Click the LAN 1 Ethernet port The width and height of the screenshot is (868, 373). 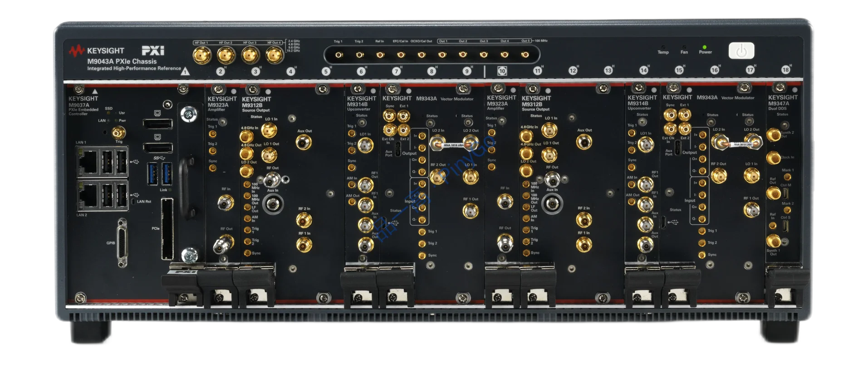pos(88,161)
